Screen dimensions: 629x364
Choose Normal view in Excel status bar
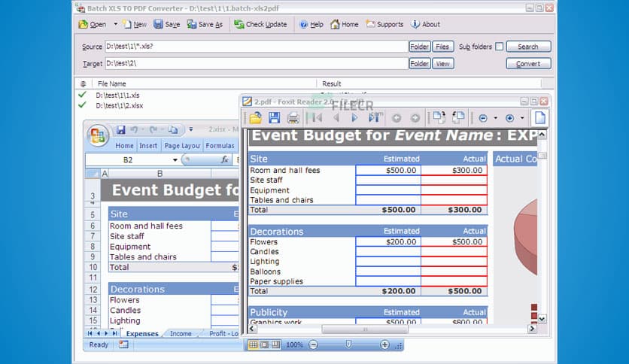pos(253,344)
